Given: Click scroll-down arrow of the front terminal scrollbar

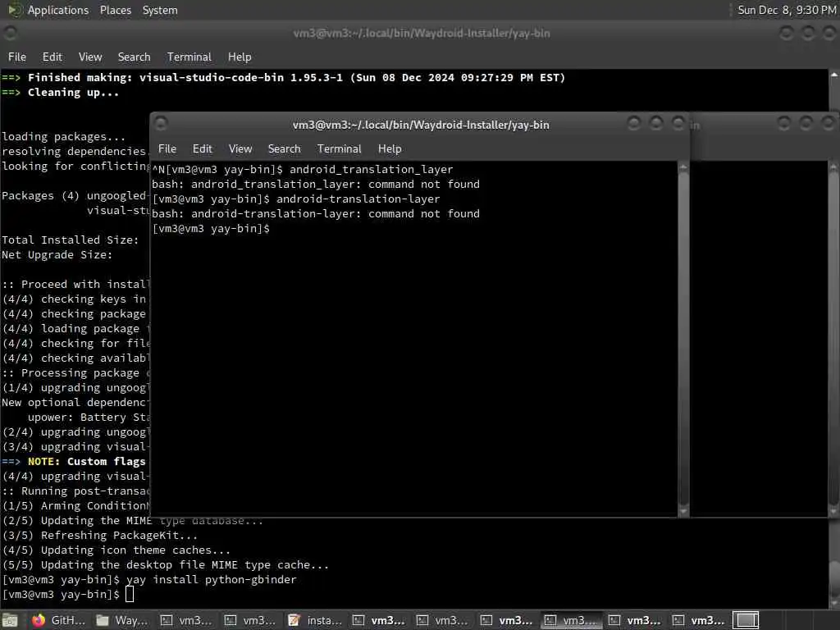Looking at the screenshot, I should pos(683,511).
